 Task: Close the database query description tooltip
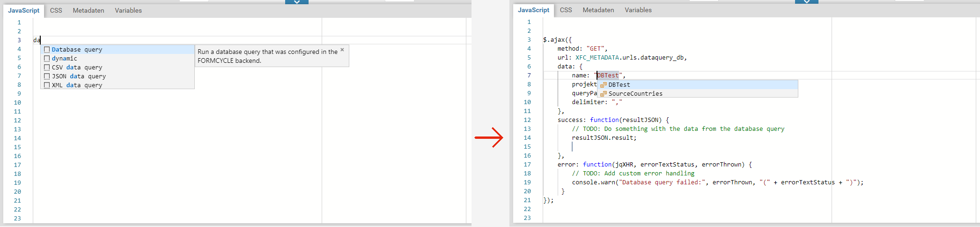(342, 50)
